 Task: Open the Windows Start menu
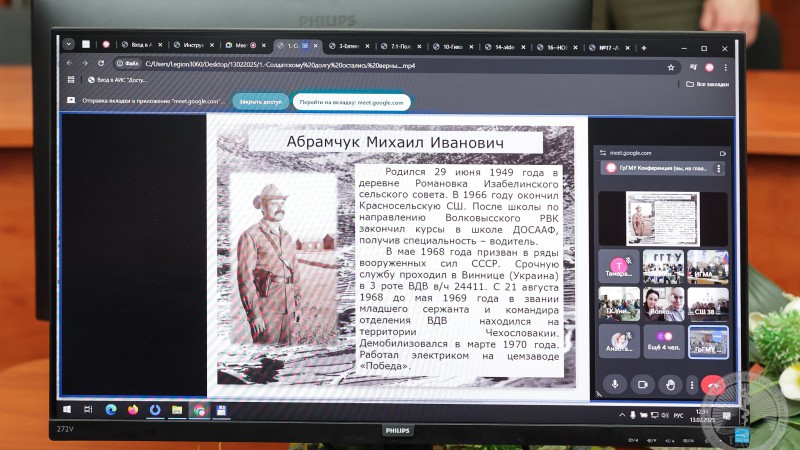(x=68, y=409)
